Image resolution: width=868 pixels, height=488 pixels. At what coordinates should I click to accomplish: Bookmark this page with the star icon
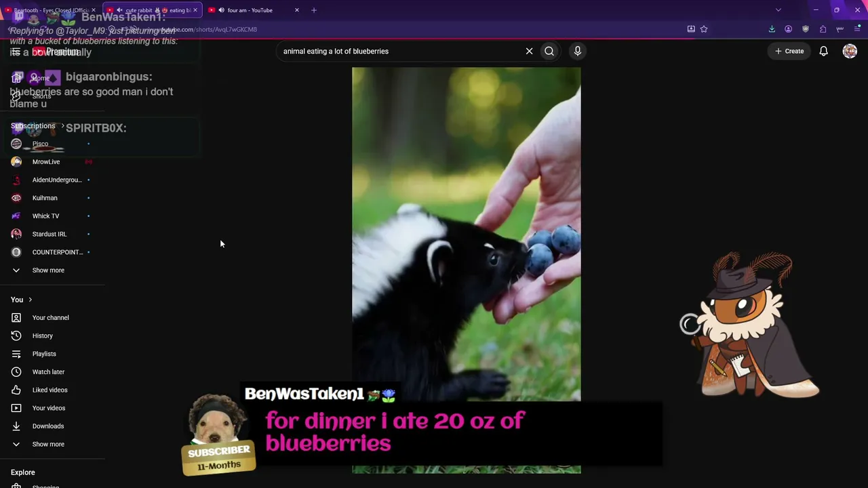(704, 29)
